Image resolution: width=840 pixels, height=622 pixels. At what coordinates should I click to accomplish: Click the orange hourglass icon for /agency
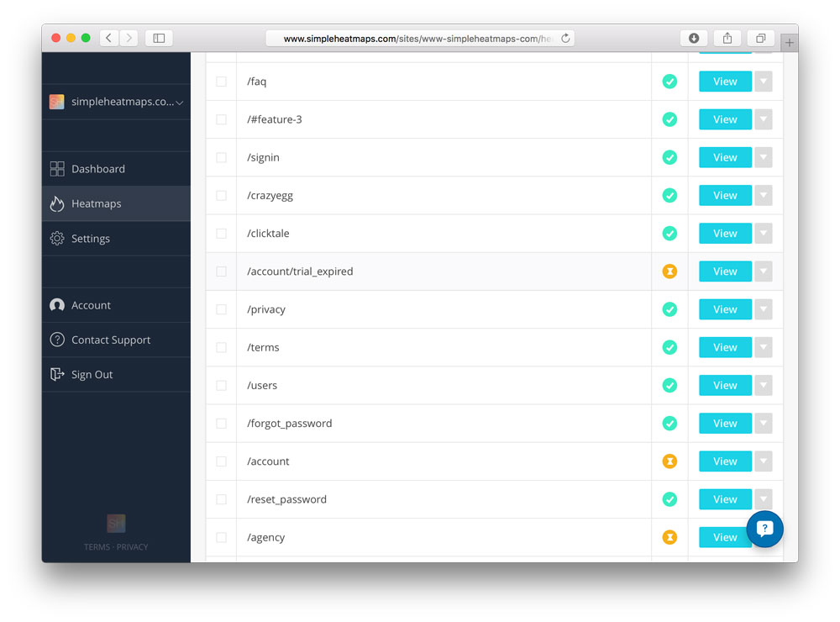point(669,537)
